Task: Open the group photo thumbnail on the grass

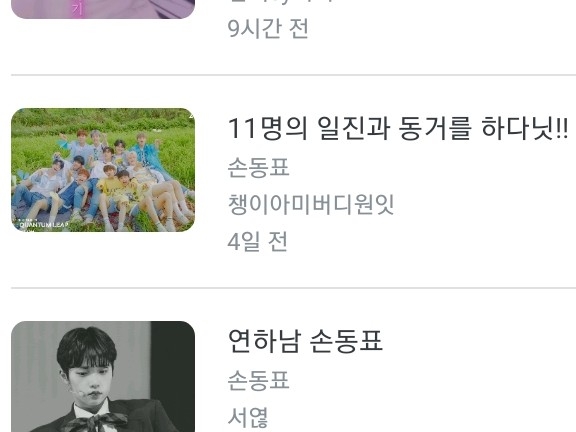Action: [x=103, y=170]
